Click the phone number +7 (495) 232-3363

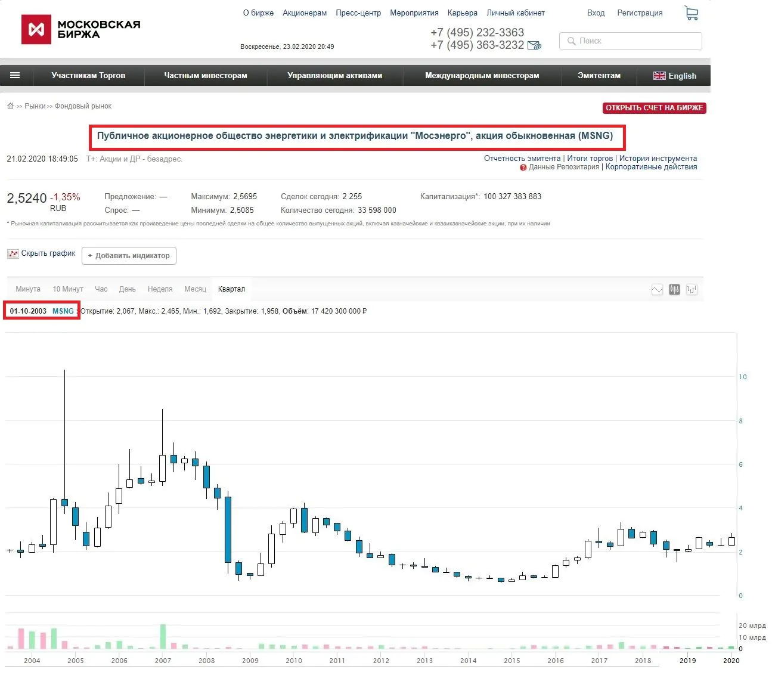pos(478,32)
